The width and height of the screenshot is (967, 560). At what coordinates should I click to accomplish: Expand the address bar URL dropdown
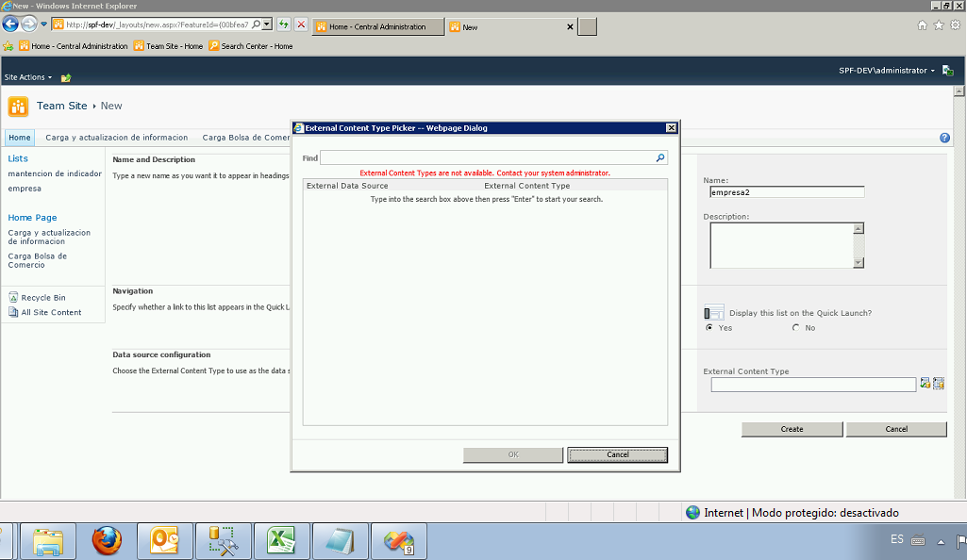point(267,25)
